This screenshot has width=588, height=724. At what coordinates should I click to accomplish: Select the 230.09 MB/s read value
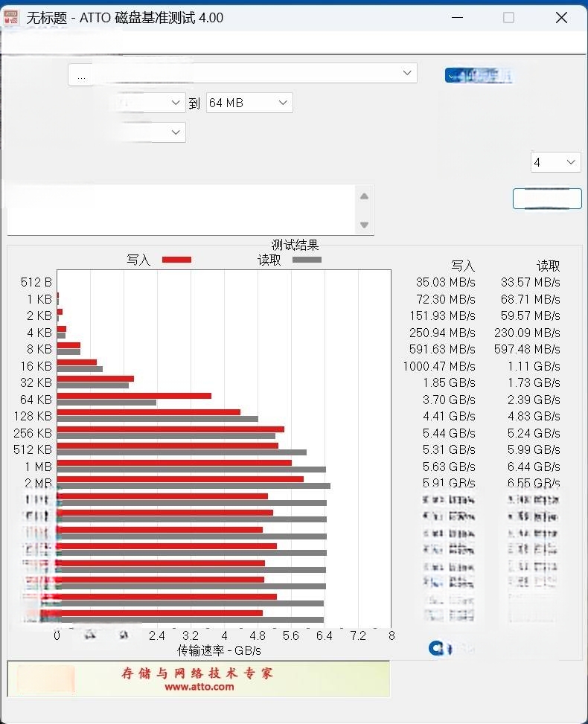point(527,333)
